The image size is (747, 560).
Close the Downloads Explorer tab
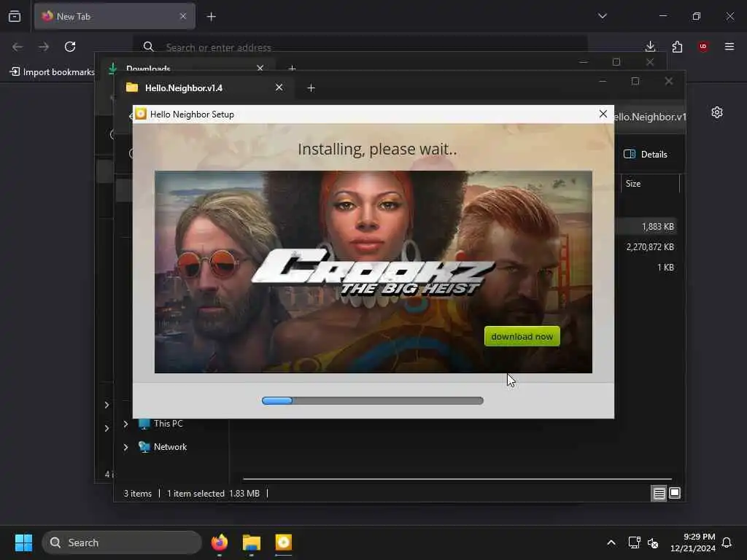260,68
